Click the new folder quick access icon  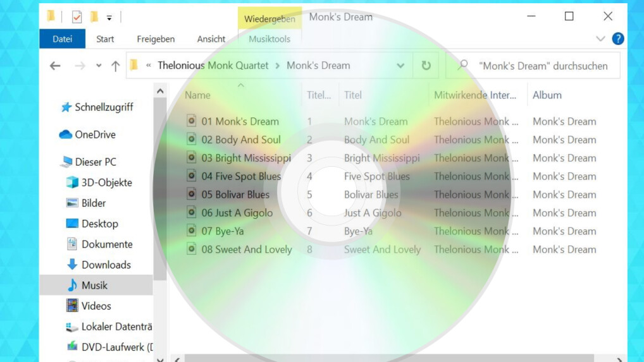94,16
